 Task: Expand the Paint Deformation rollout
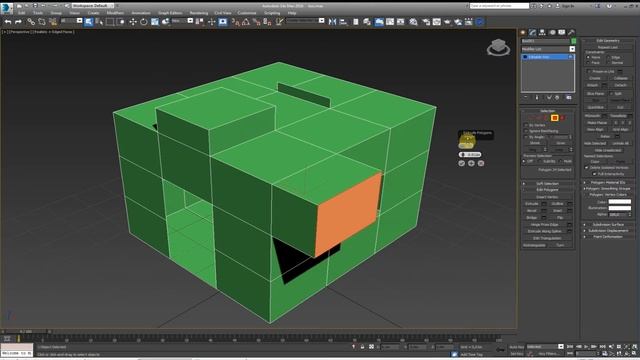coord(608,237)
